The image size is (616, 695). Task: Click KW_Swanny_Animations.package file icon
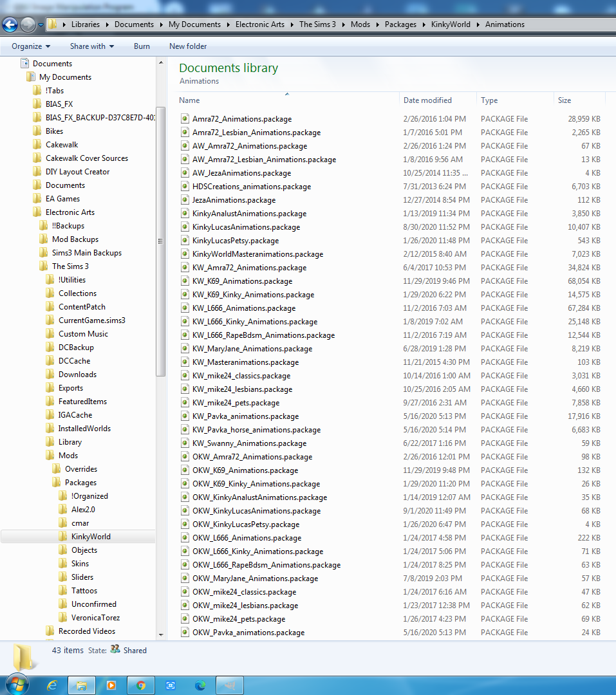click(185, 443)
